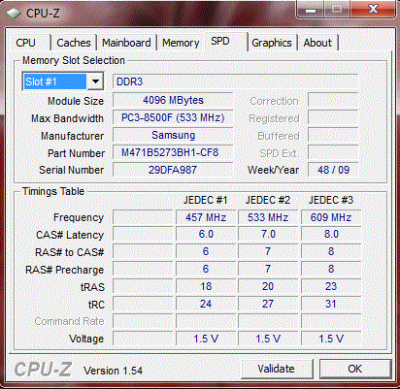
Task: Click the RAS# Precharge label
Action: click(64, 270)
